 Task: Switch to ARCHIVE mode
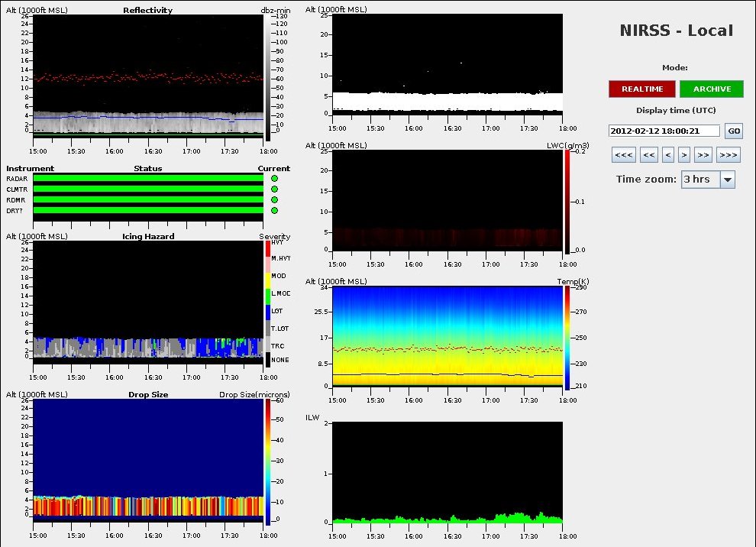(x=711, y=89)
